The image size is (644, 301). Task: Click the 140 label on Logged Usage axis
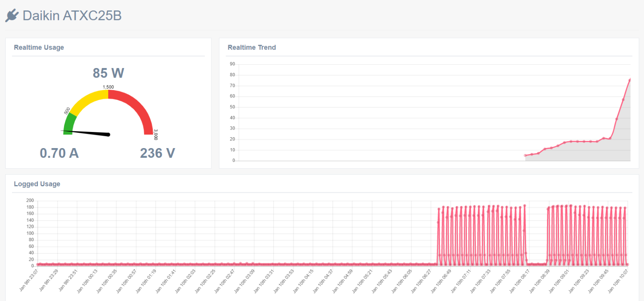point(30,220)
